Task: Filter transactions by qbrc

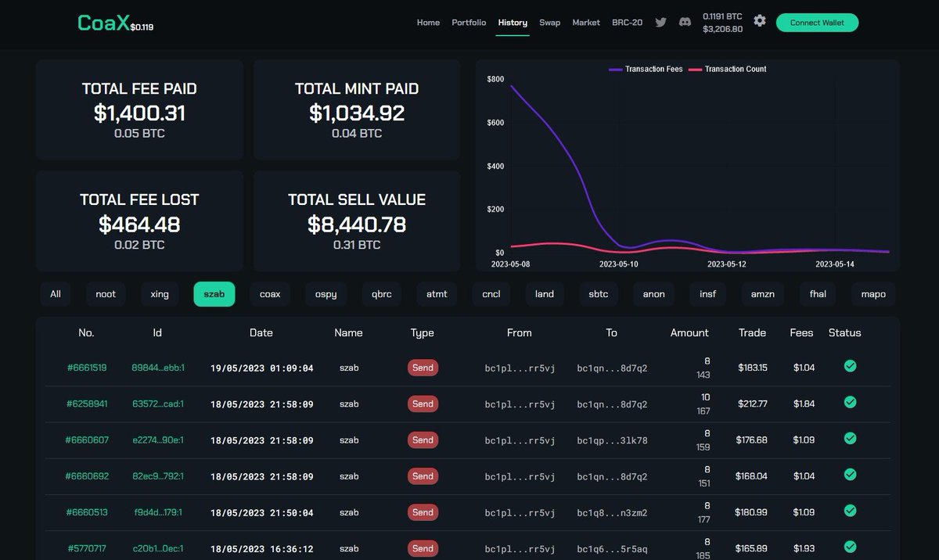Action: [382, 294]
